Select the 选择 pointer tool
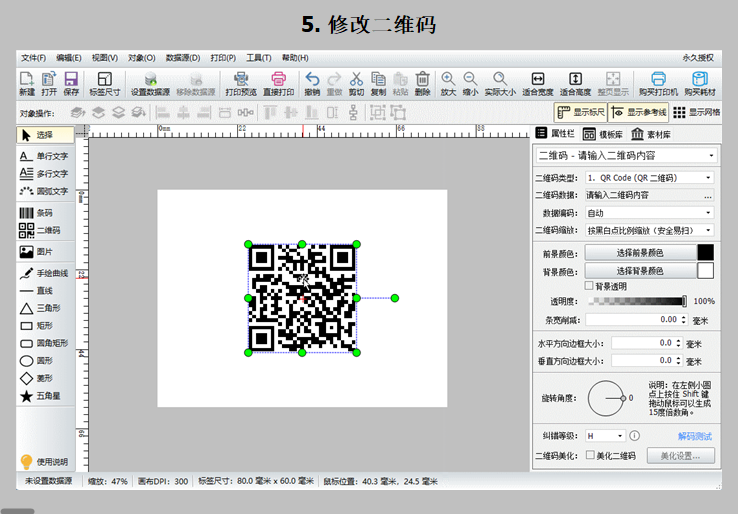Image resolution: width=738 pixels, height=514 pixels. [45, 135]
